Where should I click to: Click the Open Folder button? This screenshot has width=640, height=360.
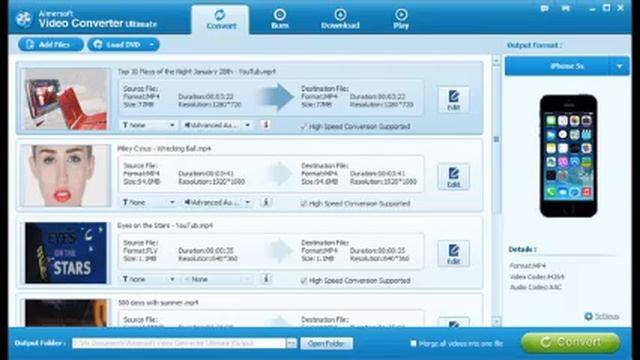(327, 343)
